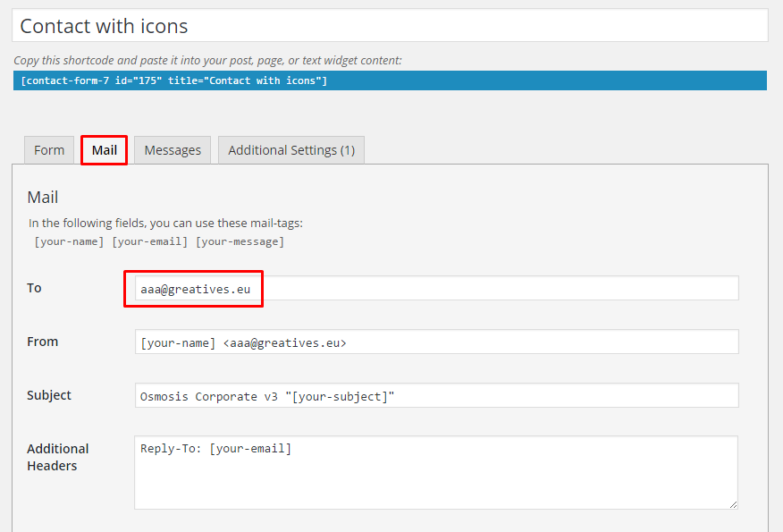
Task: Click the 'Copy this shortcode' instruction text
Action: point(207,61)
